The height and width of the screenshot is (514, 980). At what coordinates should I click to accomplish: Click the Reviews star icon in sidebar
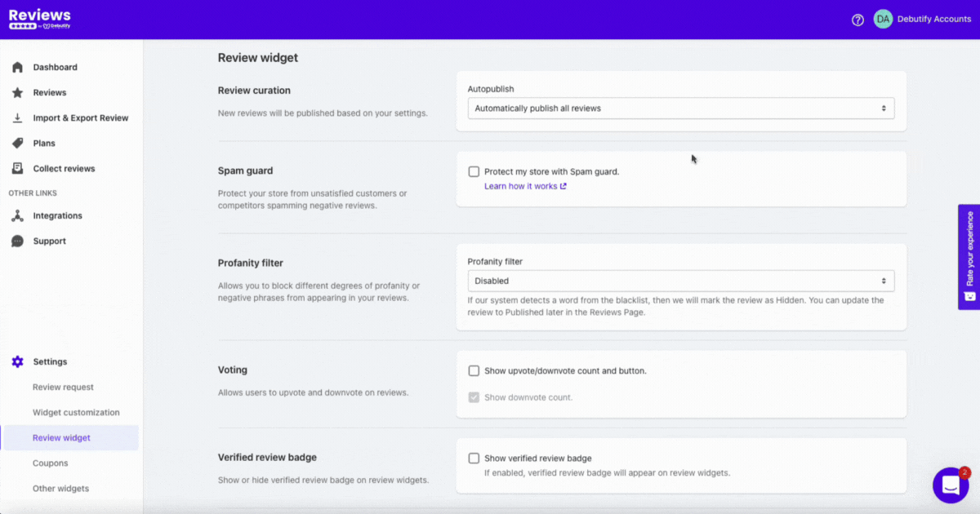[x=17, y=92]
